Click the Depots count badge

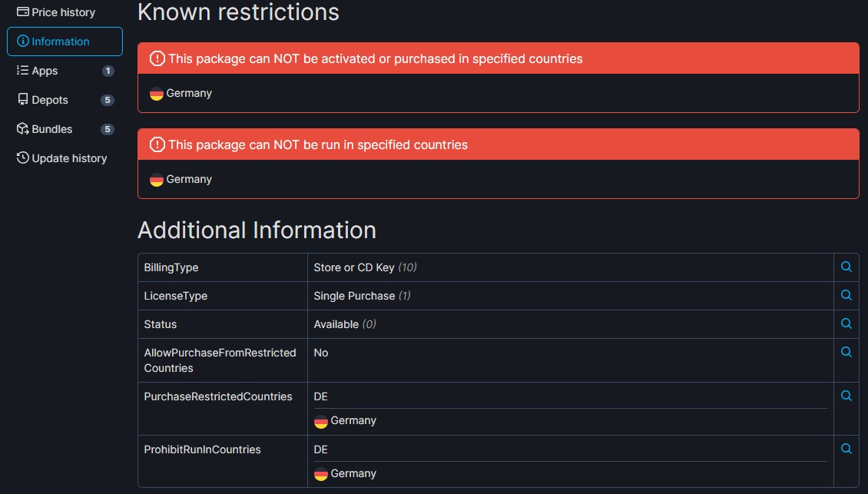pos(108,100)
